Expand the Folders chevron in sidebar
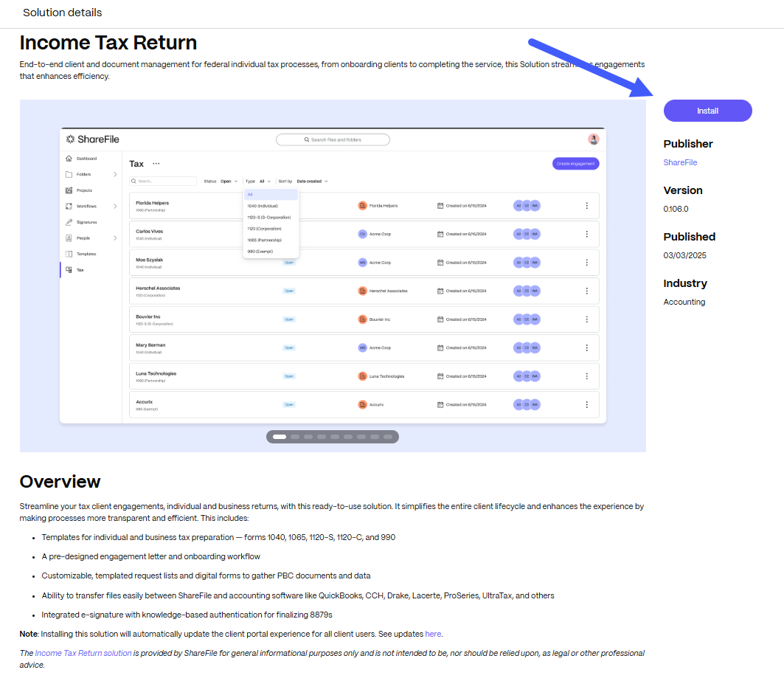Screen dimensions: 784x681 coord(115,175)
